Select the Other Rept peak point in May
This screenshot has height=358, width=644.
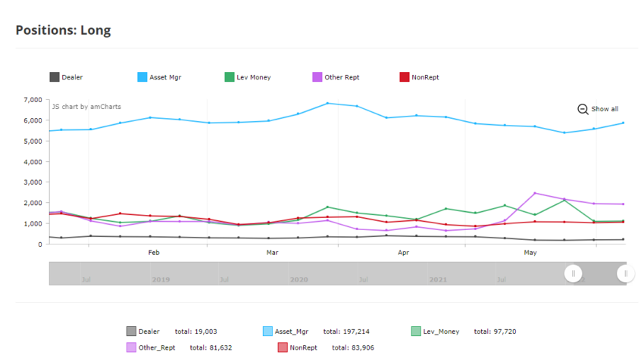click(x=535, y=193)
